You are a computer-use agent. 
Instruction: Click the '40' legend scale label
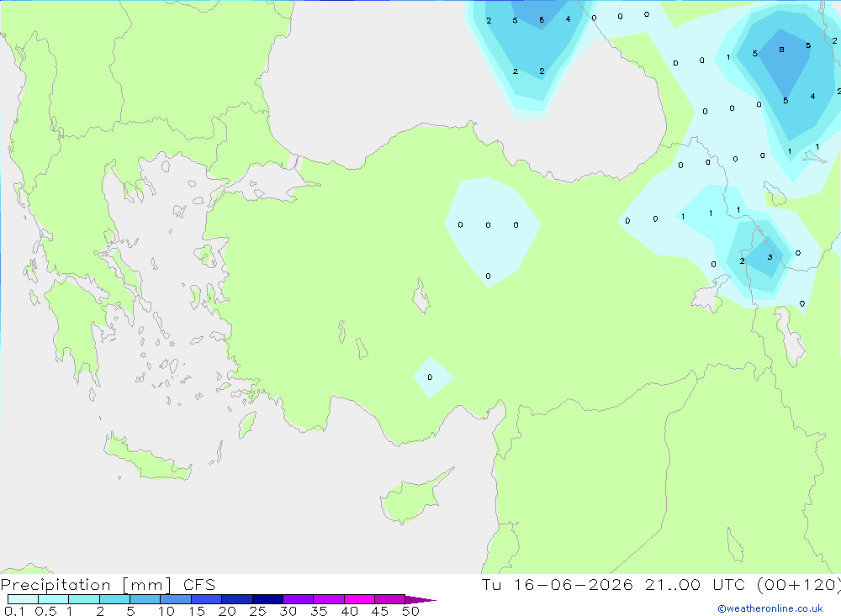349,611
